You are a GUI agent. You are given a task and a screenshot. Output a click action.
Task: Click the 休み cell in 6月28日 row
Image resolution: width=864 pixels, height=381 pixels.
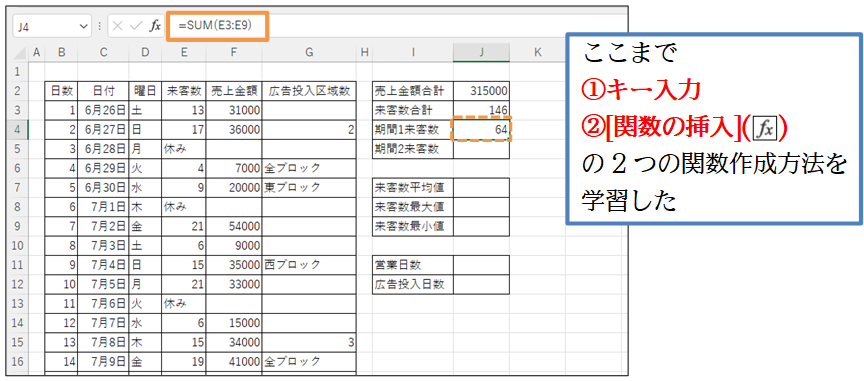click(x=183, y=149)
